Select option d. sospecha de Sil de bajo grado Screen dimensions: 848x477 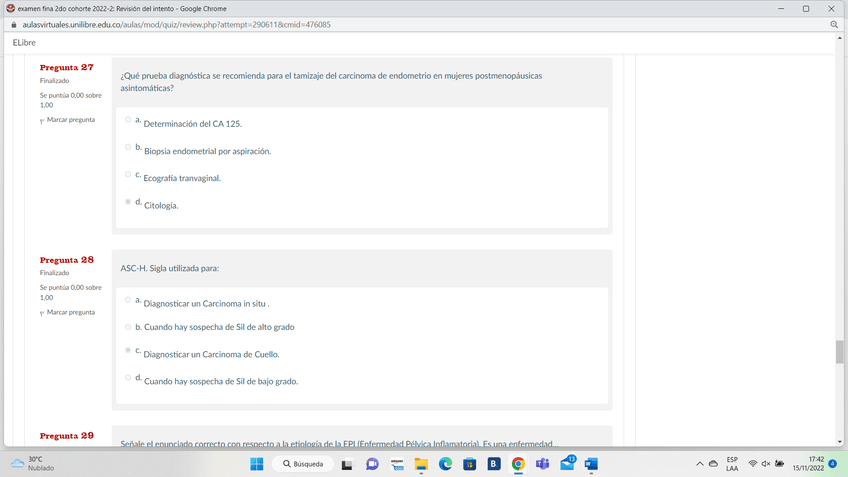point(128,377)
